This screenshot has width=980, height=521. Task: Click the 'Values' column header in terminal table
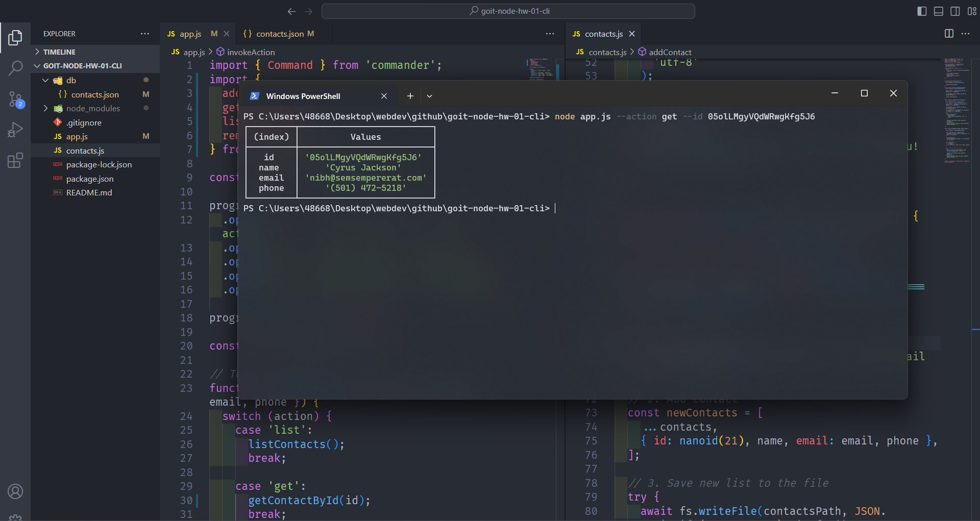pyautogui.click(x=365, y=137)
